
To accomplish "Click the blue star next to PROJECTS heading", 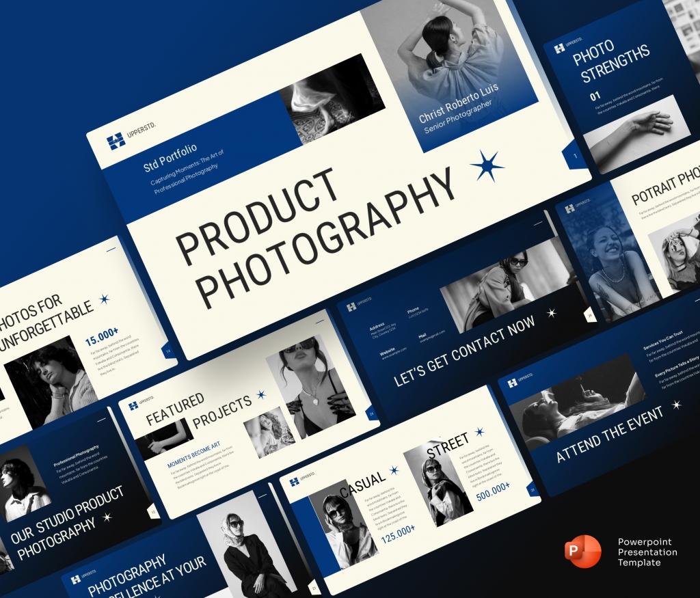I will click(x=261, y=394).
